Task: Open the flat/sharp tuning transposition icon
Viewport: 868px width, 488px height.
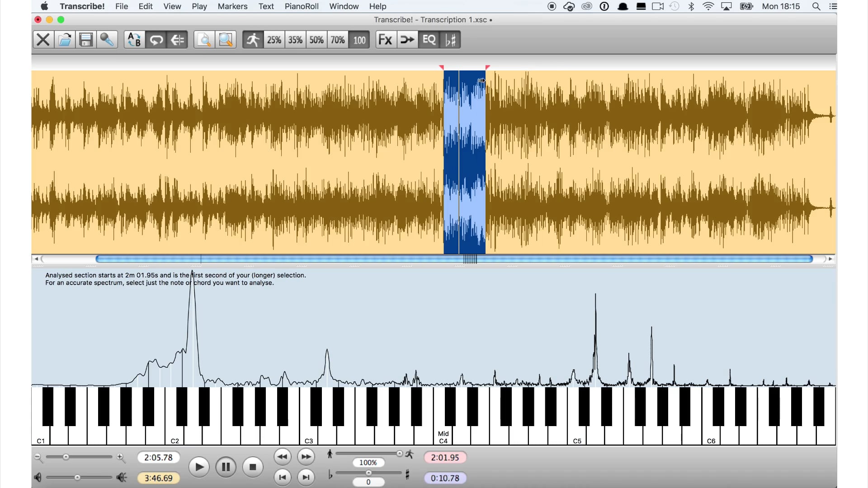Action: tap(450, 40)
